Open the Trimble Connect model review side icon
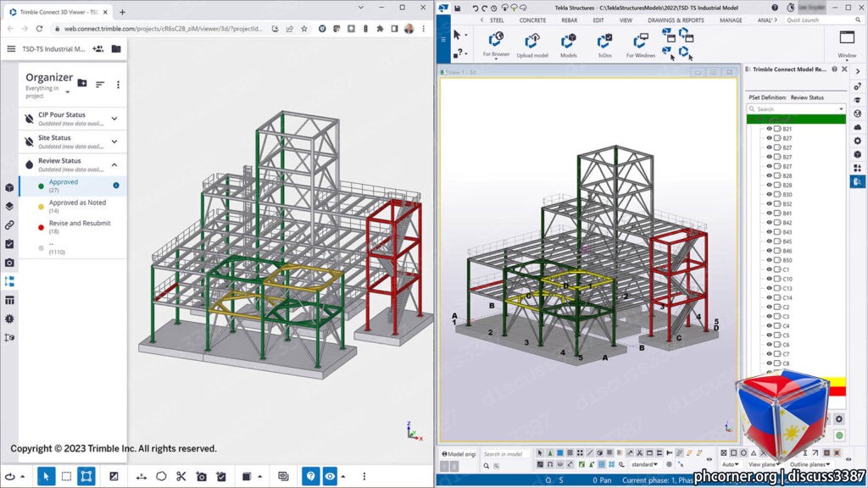The height and width of the screenshot is (488, 868). (858, 181)
